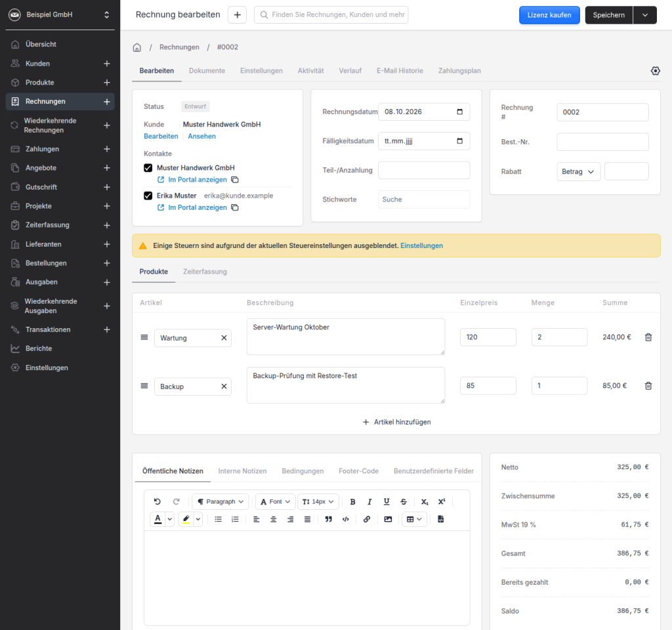Open the Zahlungsplan tab
This screenshot has width=672, height=630.
[x=459, y=71]
